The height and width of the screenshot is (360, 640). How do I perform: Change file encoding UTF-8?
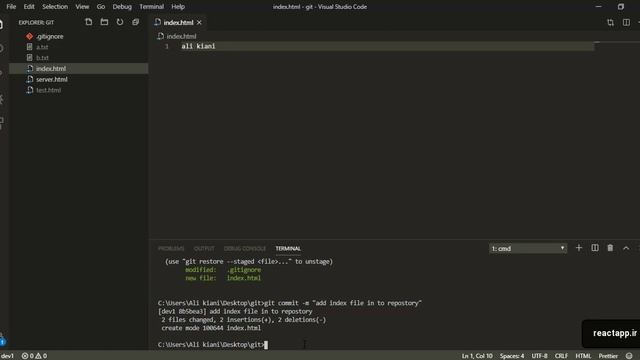pyautogui.click(x=539, y=356)
